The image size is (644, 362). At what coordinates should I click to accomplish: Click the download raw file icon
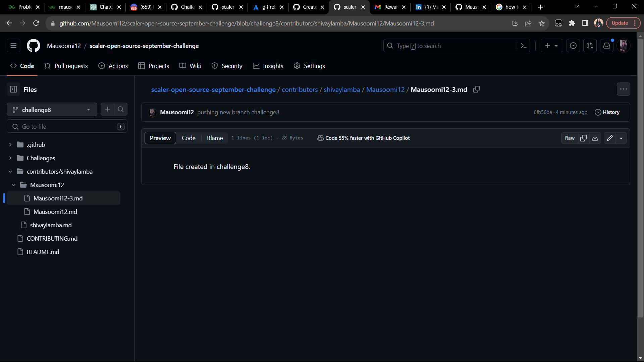click(595, 138)
